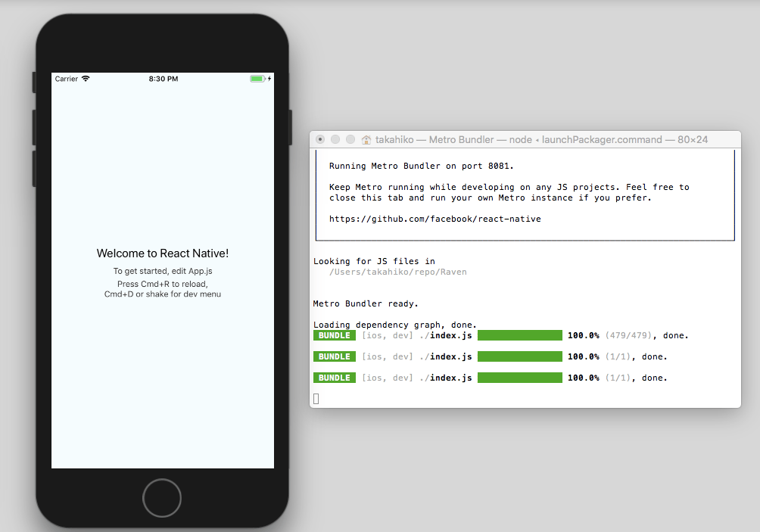
Task: Click the home folder icon in terminal title
Action: tap(366, 140)
